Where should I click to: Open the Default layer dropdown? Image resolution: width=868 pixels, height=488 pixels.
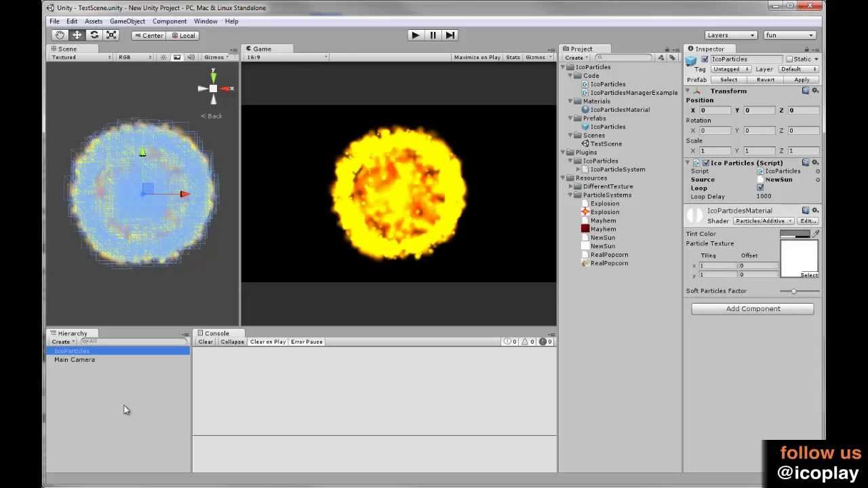[x=798, y=69]
